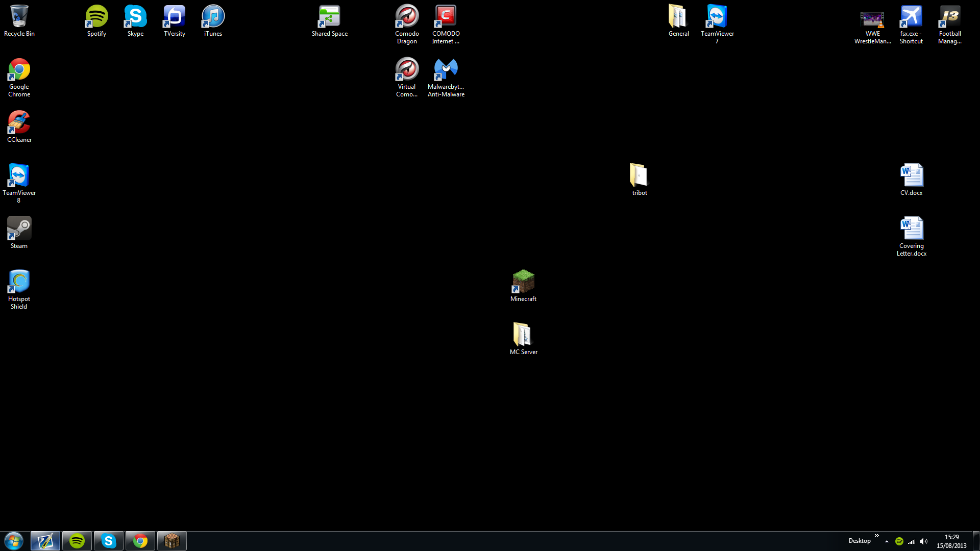Switch to Chrome in the taskbar
This screenshot has height=551, width=980.
[x=140, y=541]
